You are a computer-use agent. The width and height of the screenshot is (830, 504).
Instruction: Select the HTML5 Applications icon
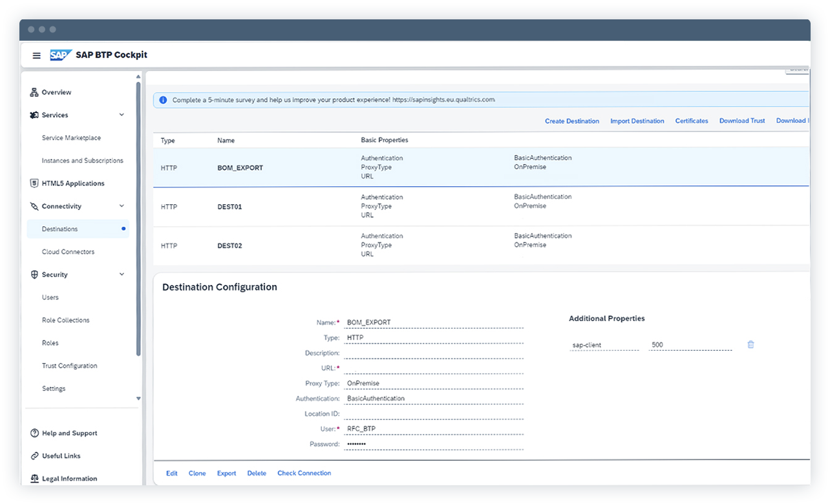click(x=34, y=183)
